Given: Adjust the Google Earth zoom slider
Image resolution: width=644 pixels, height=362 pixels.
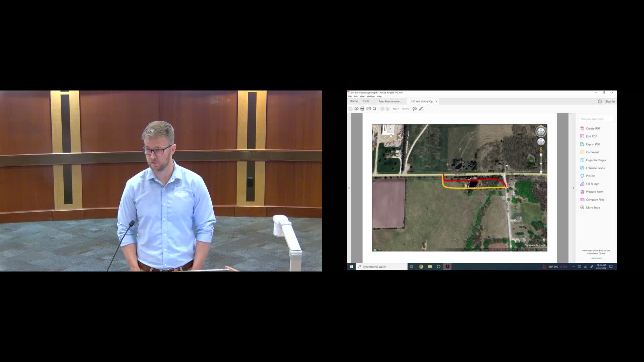Looking at the screenshot, I should point(541,164).
